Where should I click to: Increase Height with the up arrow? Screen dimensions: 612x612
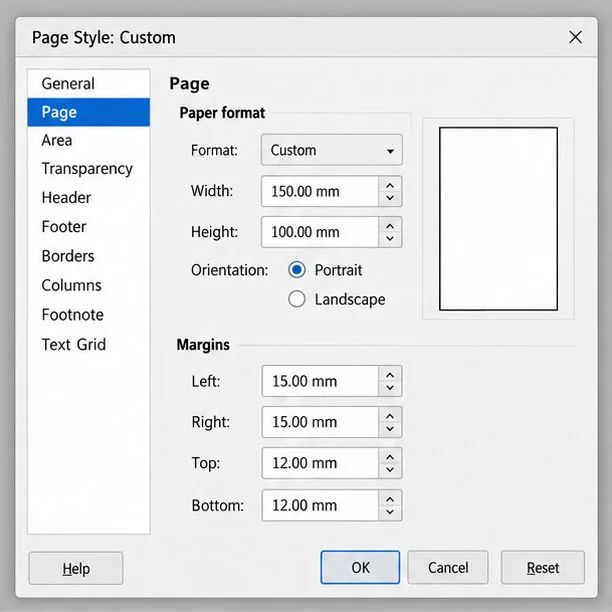390,226
